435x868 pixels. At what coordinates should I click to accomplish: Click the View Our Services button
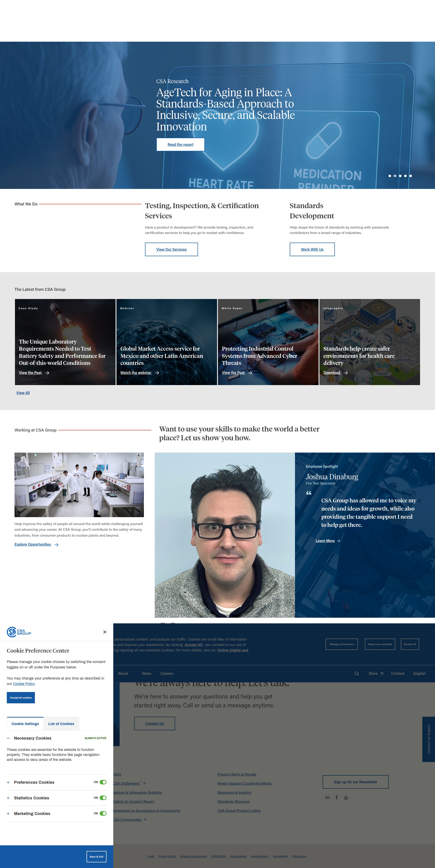172,249
